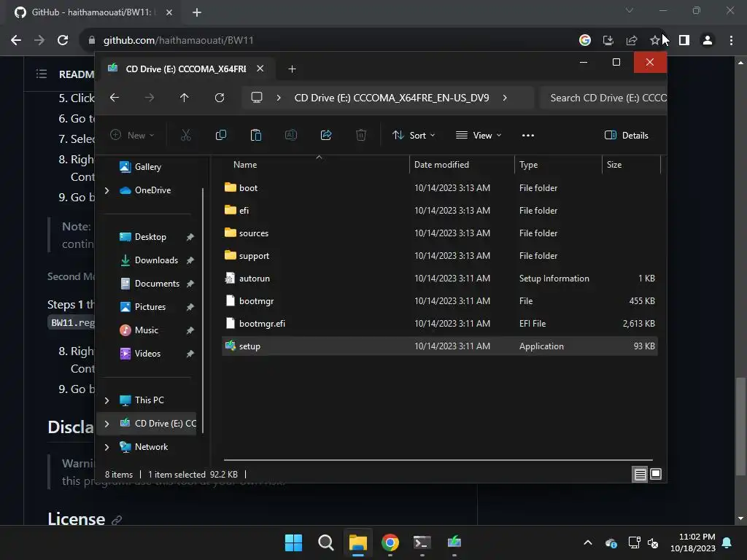Close the GitHub Chrome tab
This screenshot has height=560, width=747.
click(x=169, y=12)
